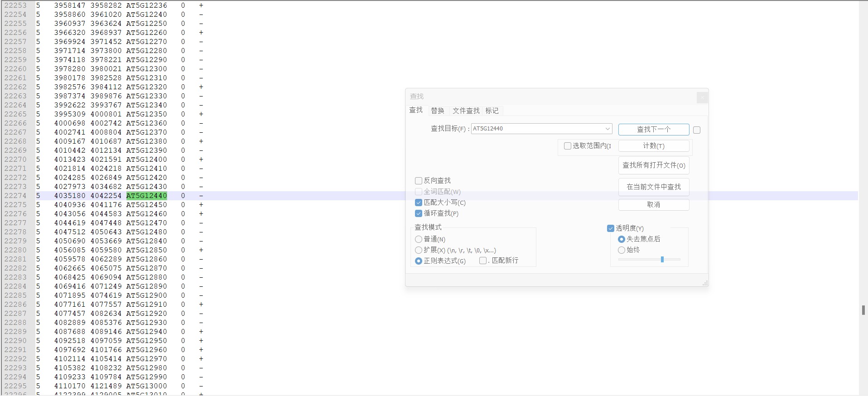Viewport: 868px width, 396px height.
Task: Choose the 正则表达式 search mode
Action: pos(419,261)
